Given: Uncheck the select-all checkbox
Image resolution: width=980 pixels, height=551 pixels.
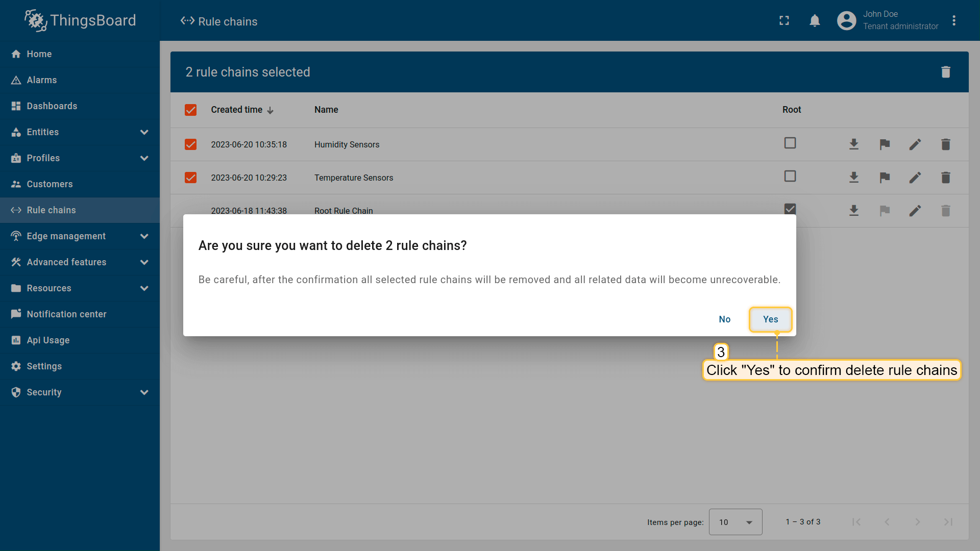Looking at the screenshot, I should coord(190,110).
